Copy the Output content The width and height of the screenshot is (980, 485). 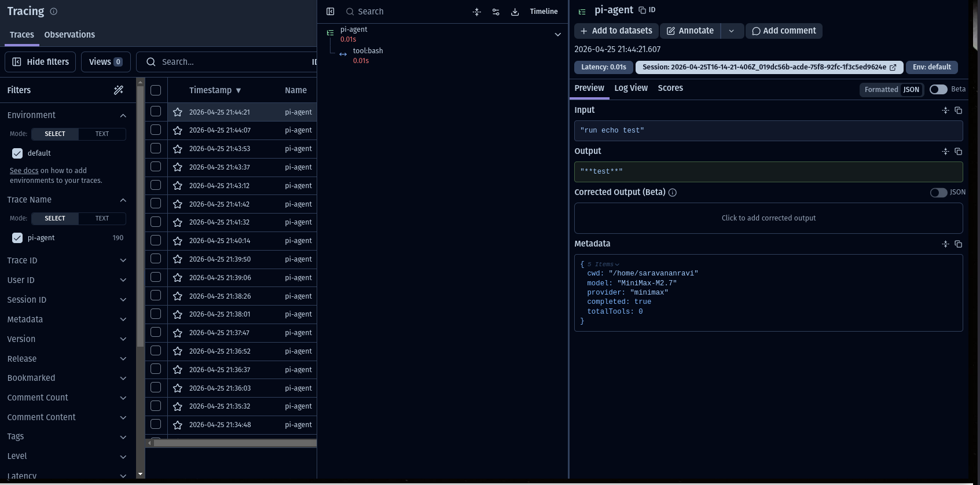click(959, 151)
